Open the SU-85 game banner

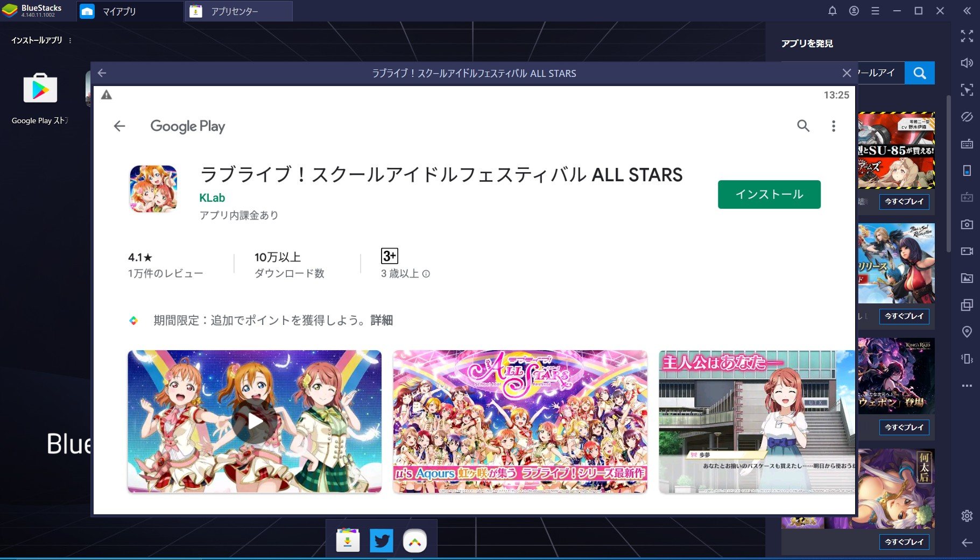(896, 151)
